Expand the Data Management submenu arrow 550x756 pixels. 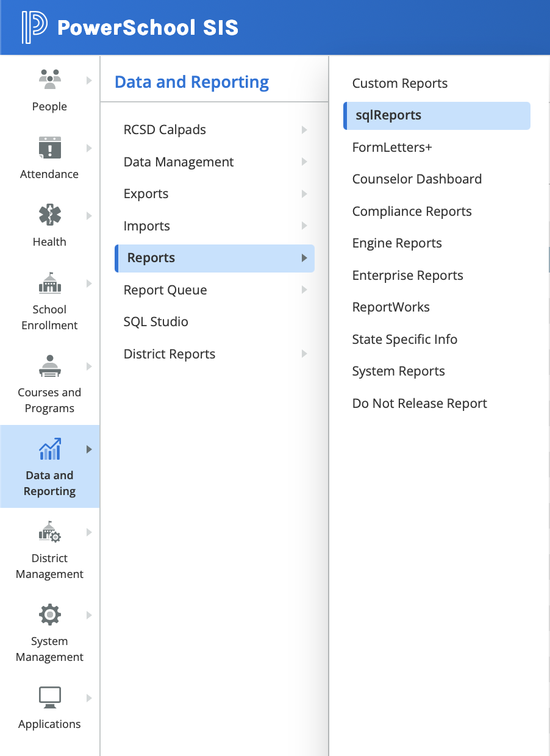point(304,162)
